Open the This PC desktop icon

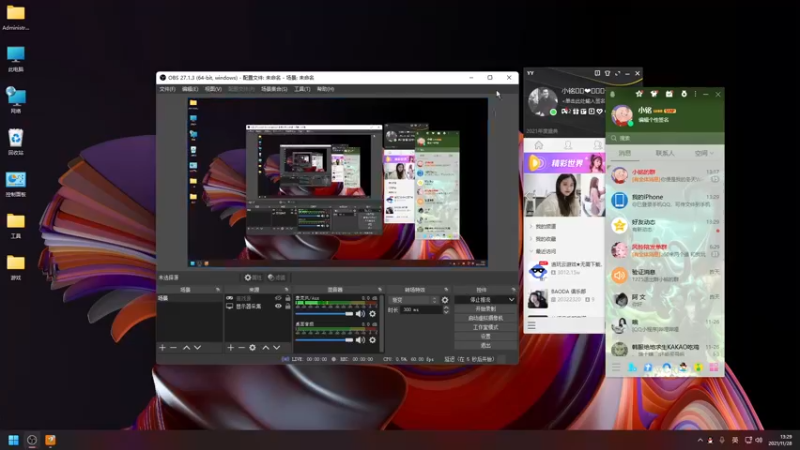click(16, 58)
